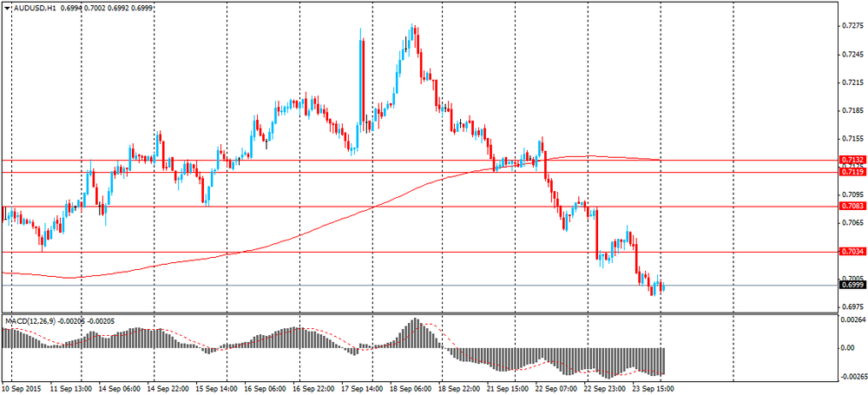Click the black 0.6999 current price tag
The width and height of the screenshot is (868, 395).
coord(852,285)
